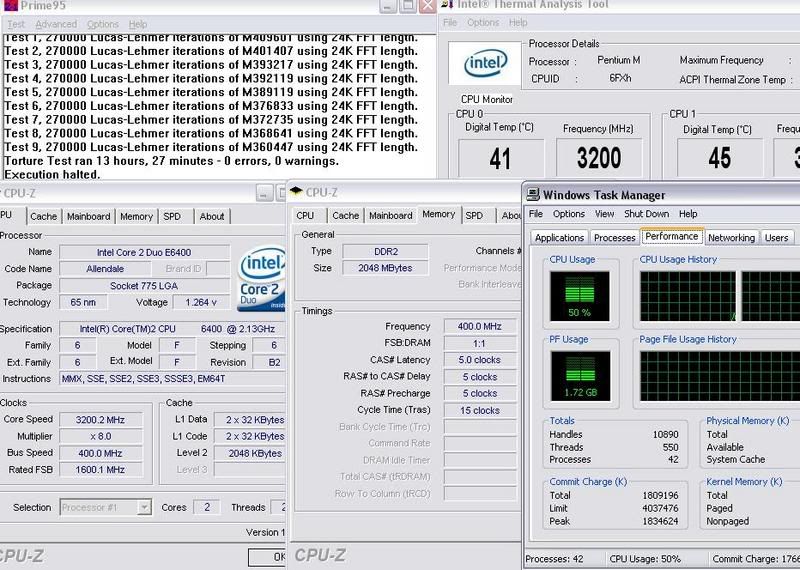Screen dimensions: 800x570
Task: Switch to the Users tab in Task Manager
Action: click(x=777, y=238)
